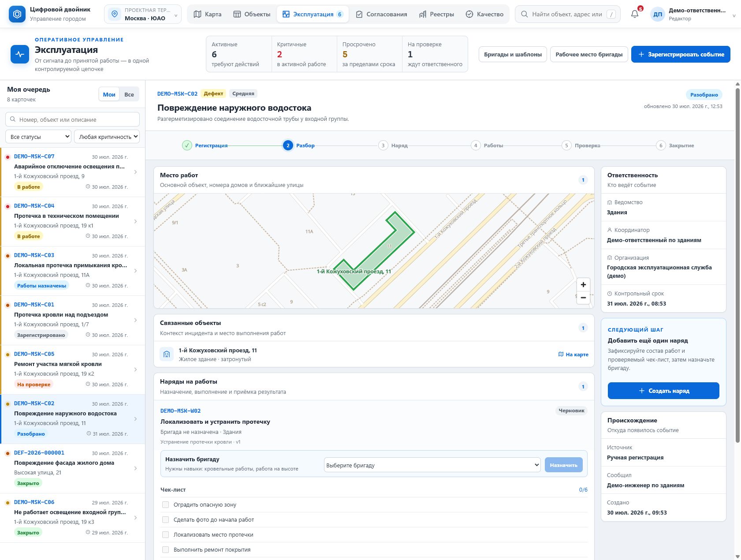Check Сделать фото до начала работ
This screenshot has height=560, width=741.
(166, 520)
